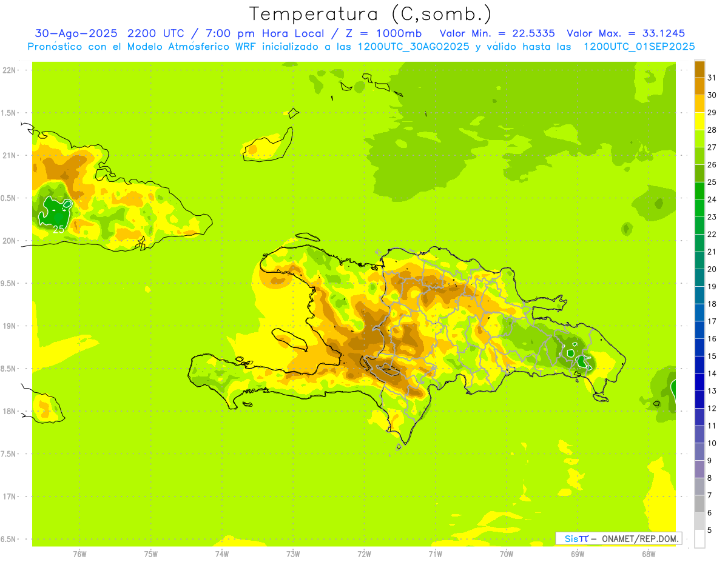
Task: Click the 75W longitude label
Action: 151,554
